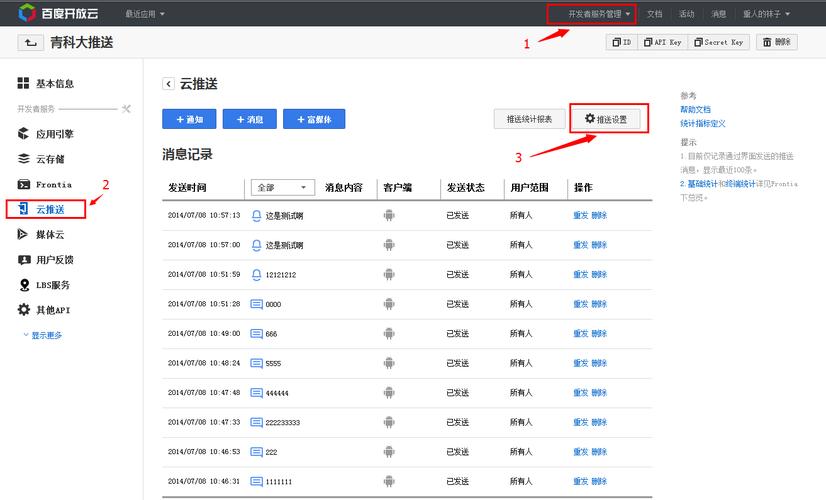Click the 终端统计 link in tips
Image resolution: width=826 pixels, height=500 pixels.
coord(741,183)
